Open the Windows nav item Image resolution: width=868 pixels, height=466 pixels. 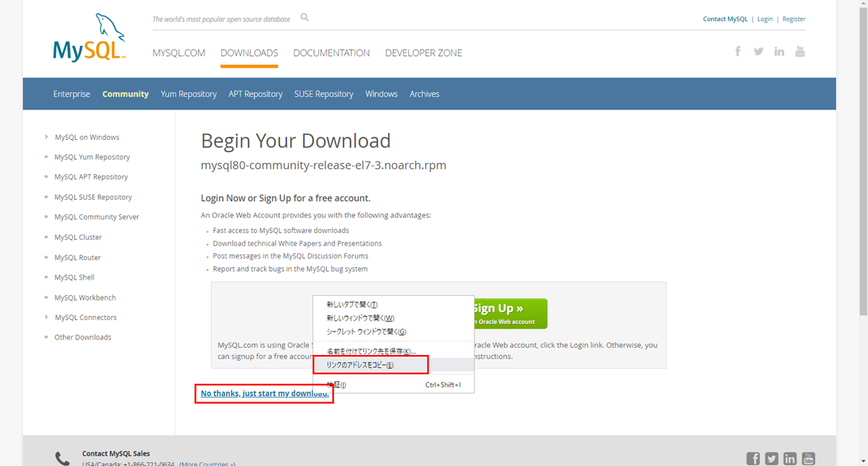point(381,94)
